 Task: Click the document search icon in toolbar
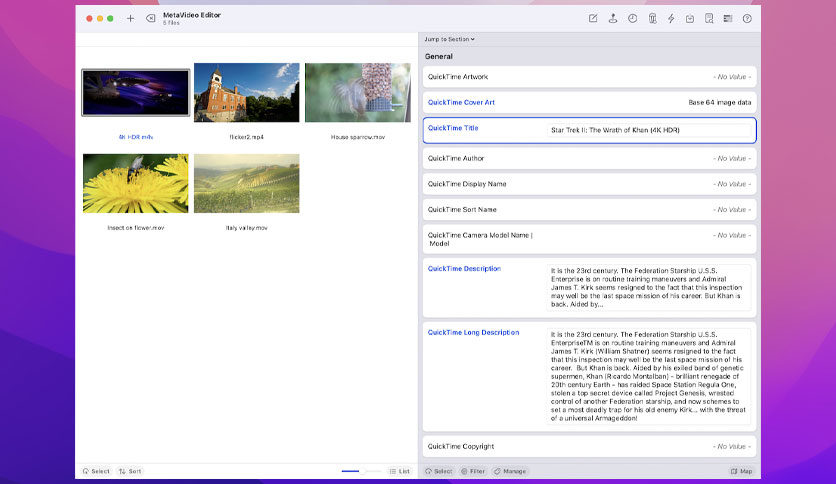point(709,19)
